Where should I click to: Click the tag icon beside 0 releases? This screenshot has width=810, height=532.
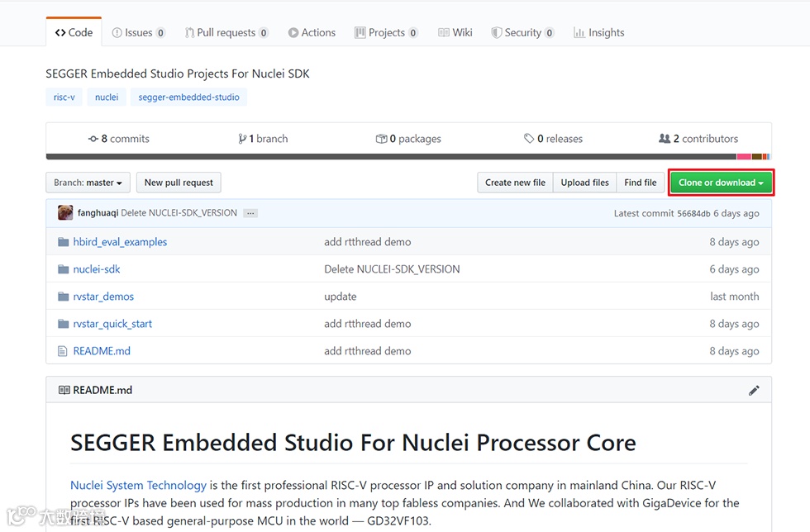(x=529, y=139)
